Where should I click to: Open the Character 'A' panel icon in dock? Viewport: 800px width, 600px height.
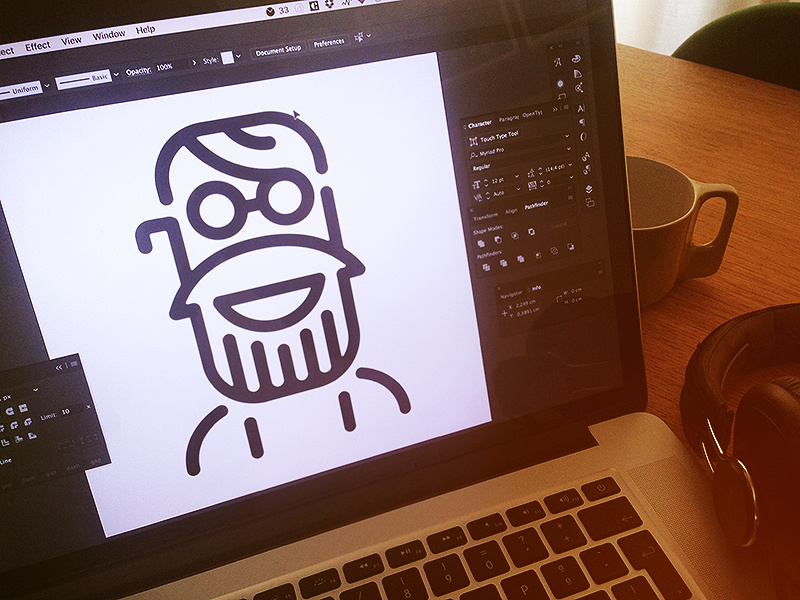(x=581, y=108)
